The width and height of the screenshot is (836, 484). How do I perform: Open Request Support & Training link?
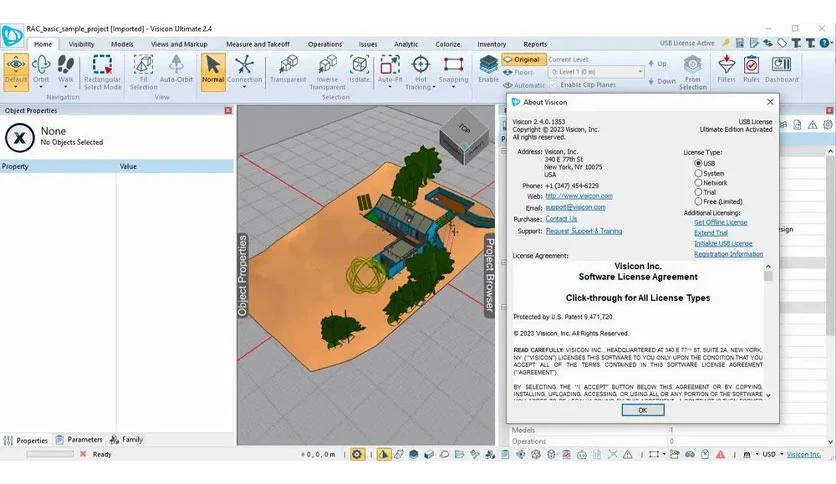pos(584,231)
